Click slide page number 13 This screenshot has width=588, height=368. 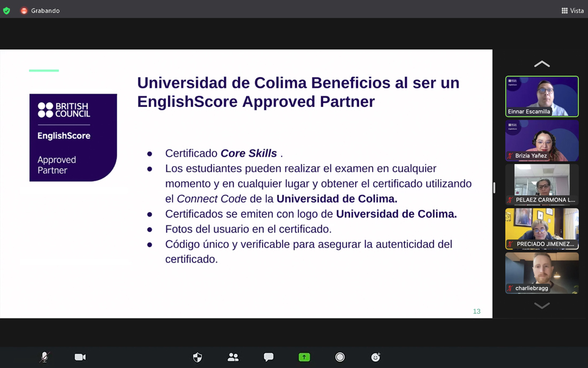click(477, 311)
